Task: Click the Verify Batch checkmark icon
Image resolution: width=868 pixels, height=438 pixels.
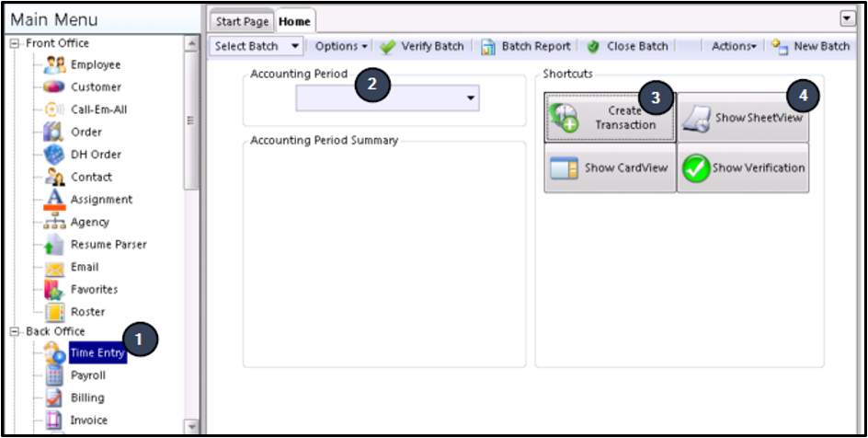Action: (388, 47)
